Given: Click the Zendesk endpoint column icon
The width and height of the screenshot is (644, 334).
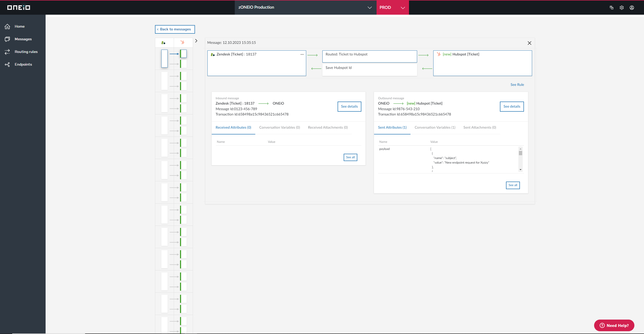Looking at the screenshot, I should [163, 43].
